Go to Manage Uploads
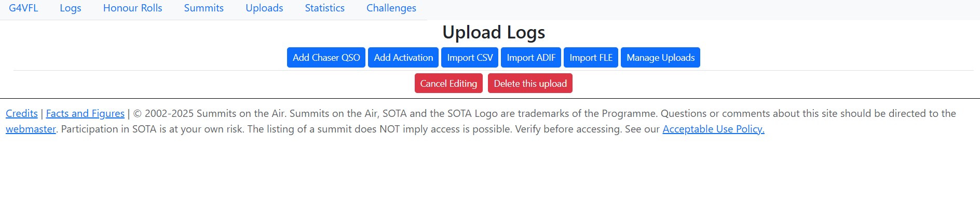This screenshot has width=980, height=212. click(660, 58)
